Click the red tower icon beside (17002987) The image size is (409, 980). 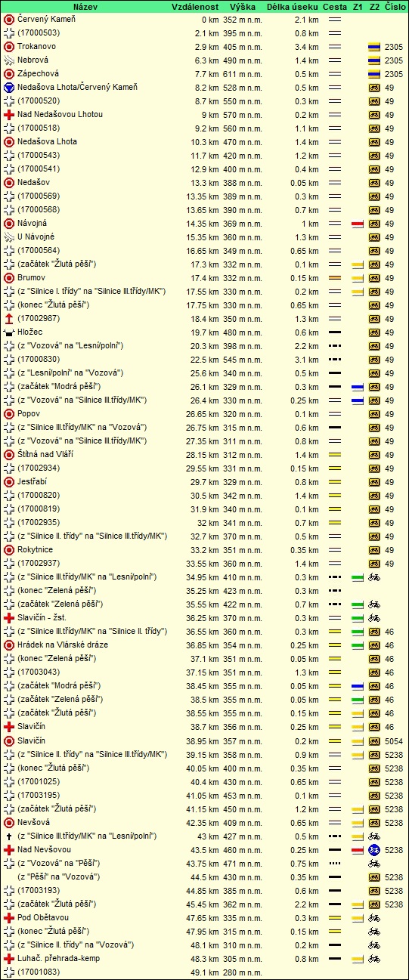9,319
